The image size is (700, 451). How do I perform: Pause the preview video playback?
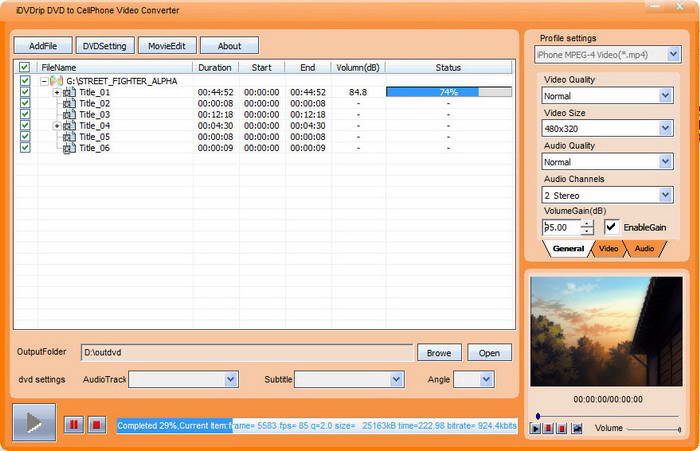pos(548,429)
